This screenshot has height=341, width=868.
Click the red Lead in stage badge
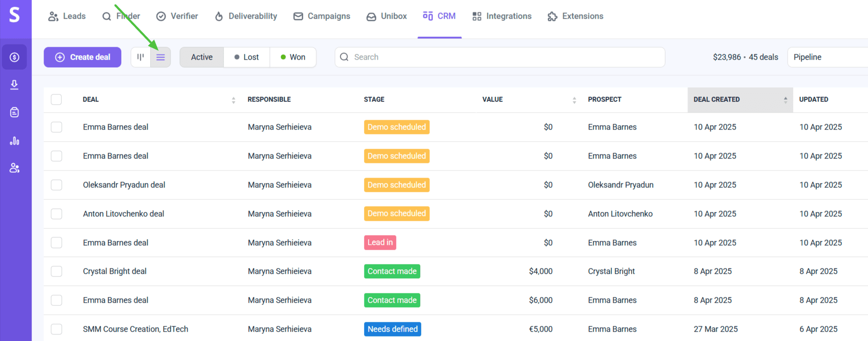380,243
